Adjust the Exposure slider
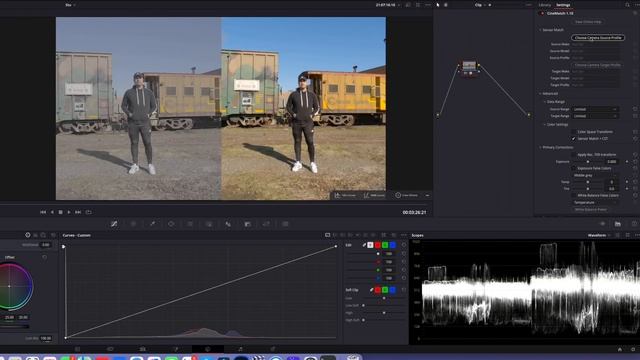 click(588, 162)
